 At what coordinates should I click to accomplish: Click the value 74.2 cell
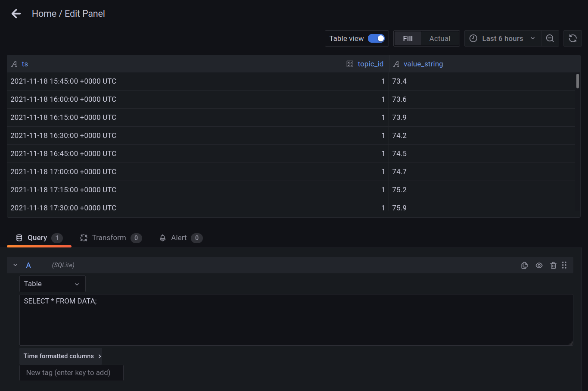(482, 135)
